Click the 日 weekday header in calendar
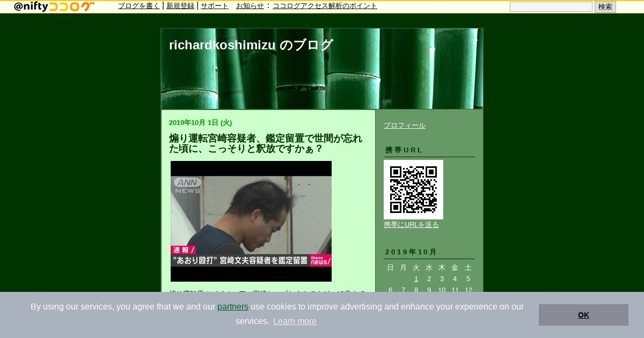This screenshot has height=338, width=644. [390, 268]
